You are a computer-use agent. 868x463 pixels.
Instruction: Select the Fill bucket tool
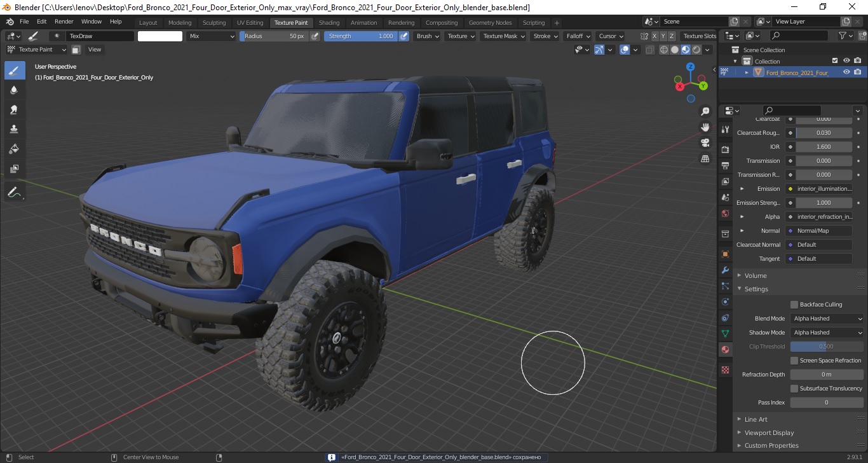point(15,149)
